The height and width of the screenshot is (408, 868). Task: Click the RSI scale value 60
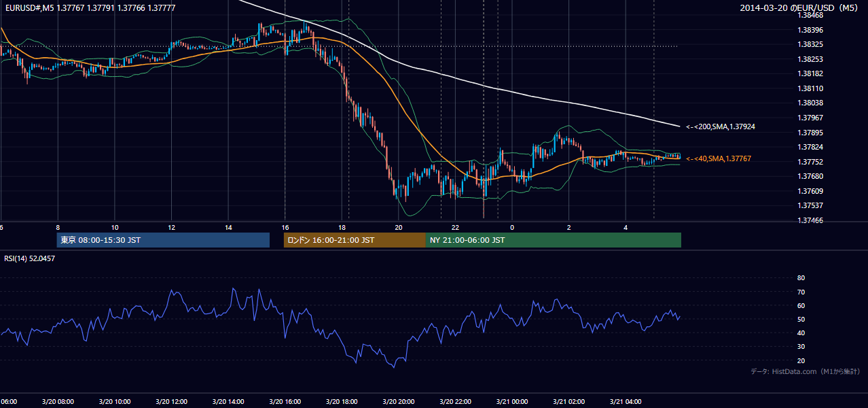tap(801, 305)
